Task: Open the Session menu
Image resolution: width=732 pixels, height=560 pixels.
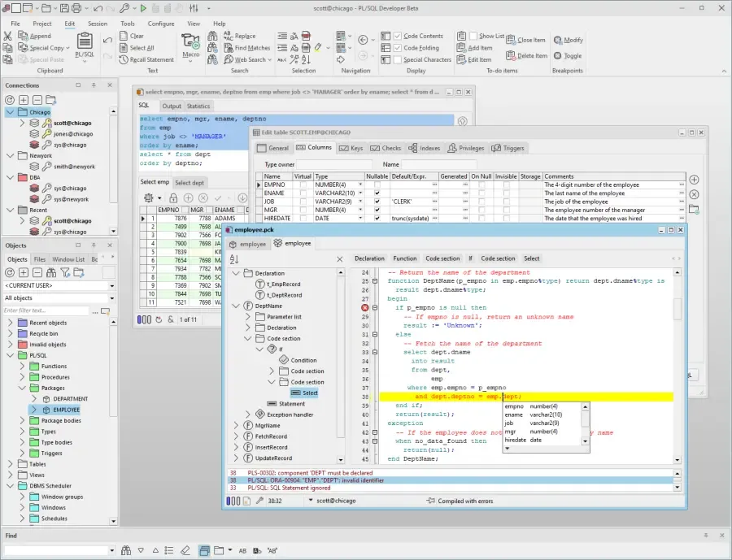Action: click(98, 24)
